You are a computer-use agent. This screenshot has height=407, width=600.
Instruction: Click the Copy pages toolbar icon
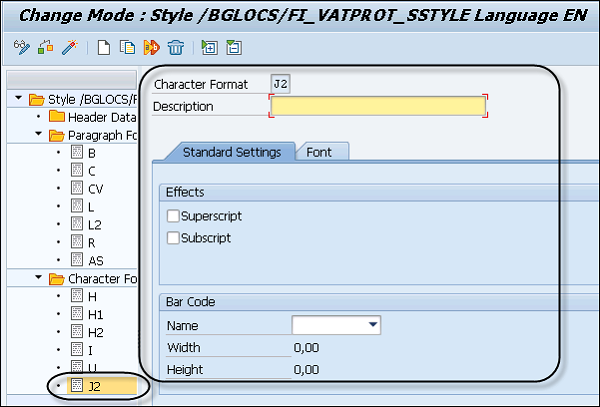[128, 47]
